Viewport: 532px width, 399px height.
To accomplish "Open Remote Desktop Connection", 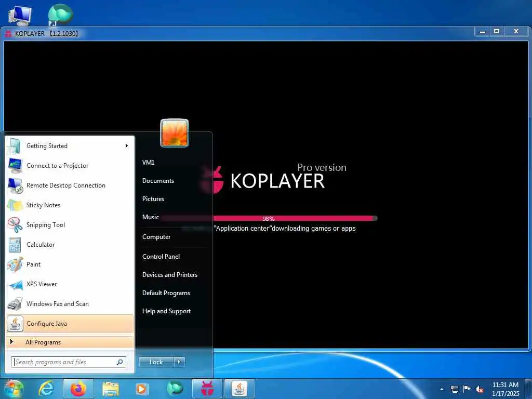I will click(70, 185).
